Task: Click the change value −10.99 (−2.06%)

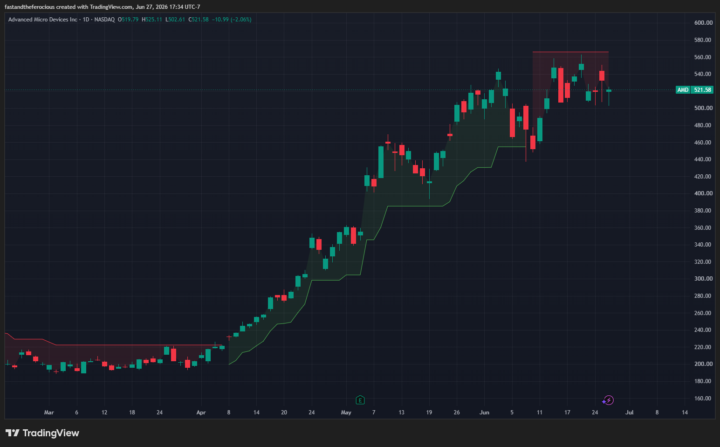Action: coord(231,20)
